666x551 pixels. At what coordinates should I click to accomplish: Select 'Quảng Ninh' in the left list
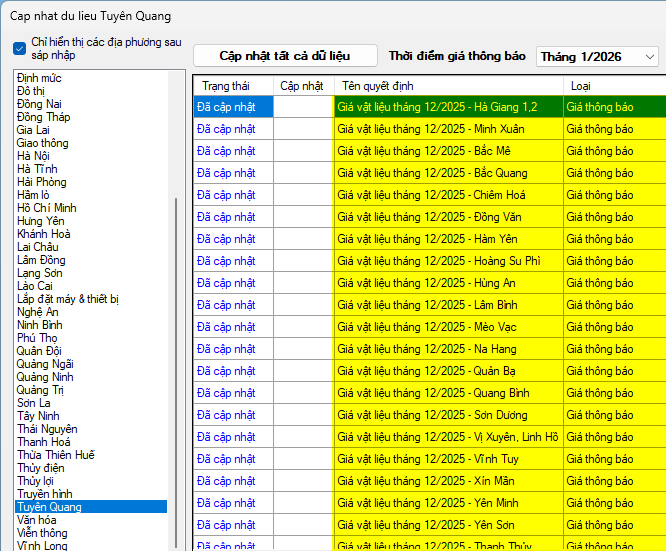[45, 377]
